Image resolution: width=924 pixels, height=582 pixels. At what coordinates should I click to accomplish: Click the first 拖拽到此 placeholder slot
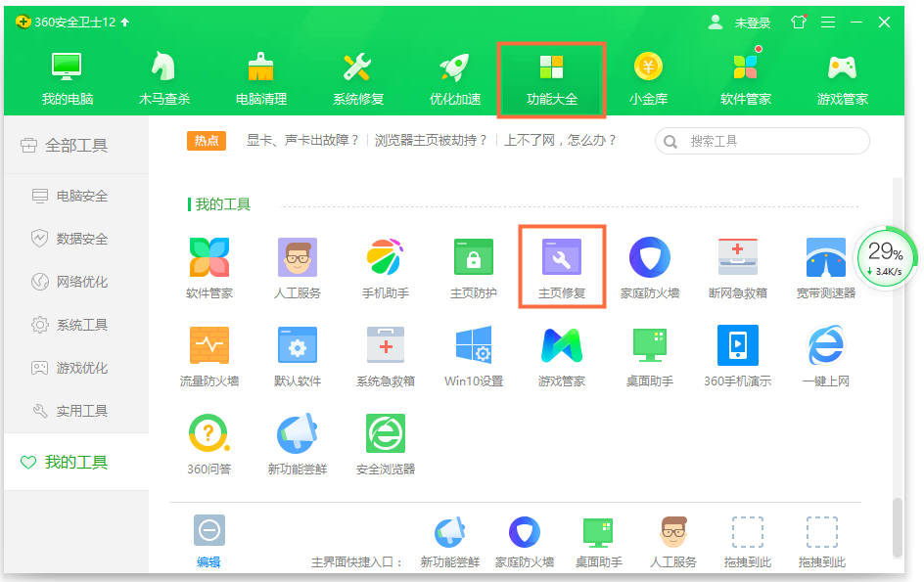[748, 543]
